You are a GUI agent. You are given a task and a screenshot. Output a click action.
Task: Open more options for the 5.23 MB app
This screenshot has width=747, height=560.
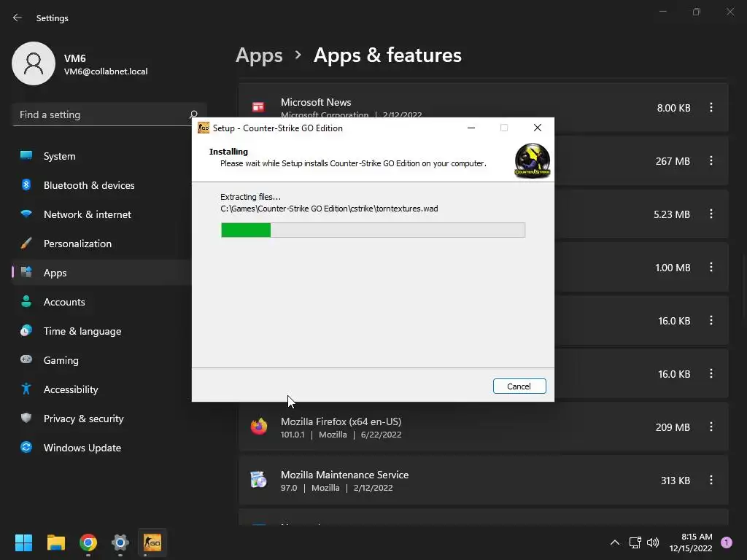point(711,214)
